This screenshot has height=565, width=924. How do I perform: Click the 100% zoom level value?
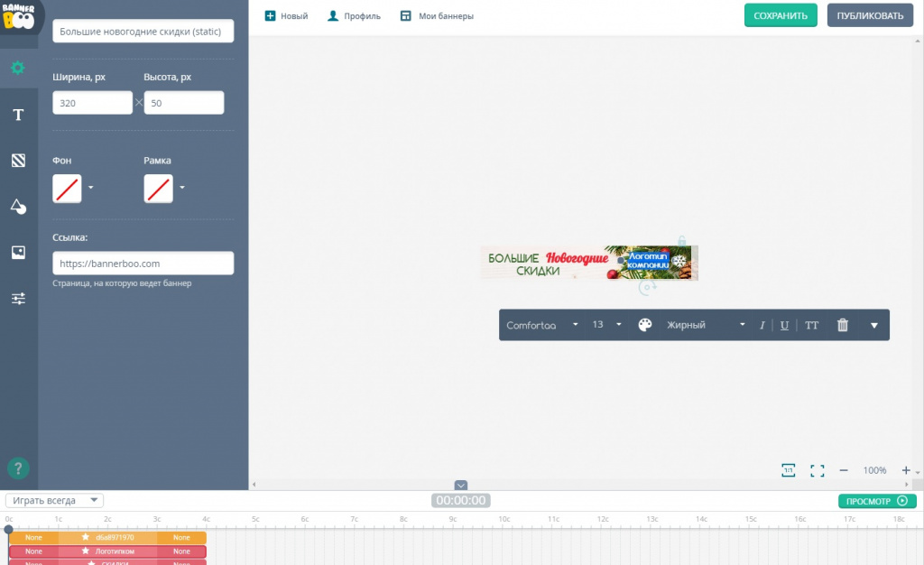pos(874,470)
